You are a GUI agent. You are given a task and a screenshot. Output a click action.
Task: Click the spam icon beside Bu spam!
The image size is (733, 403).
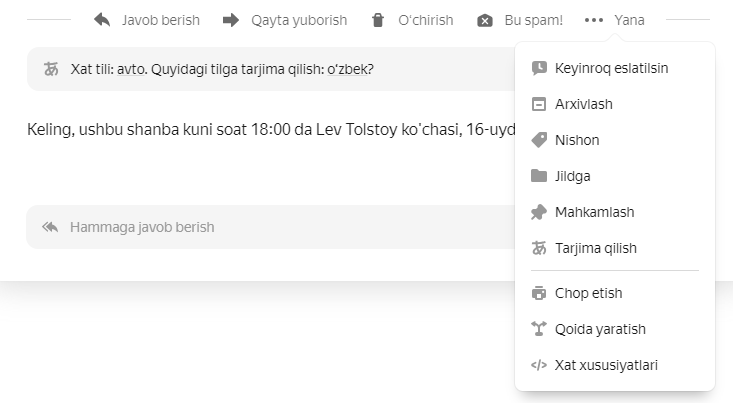pyautogui.click(x=485, y=20)
